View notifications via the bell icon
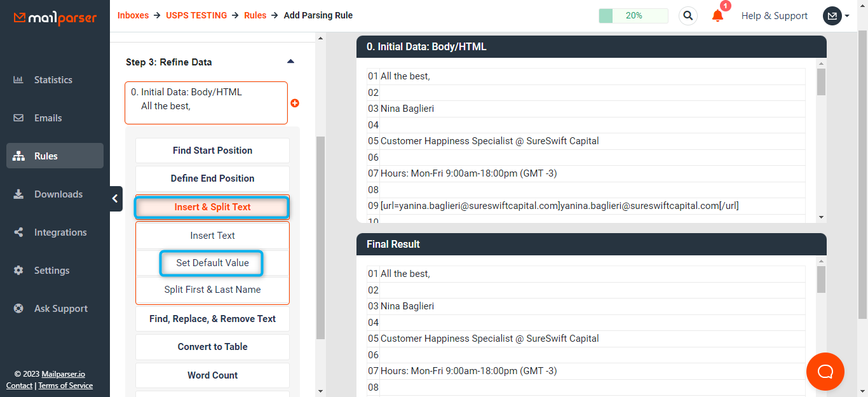The width and height of the screenshot is (868, 397). click(x=717, y=16)
